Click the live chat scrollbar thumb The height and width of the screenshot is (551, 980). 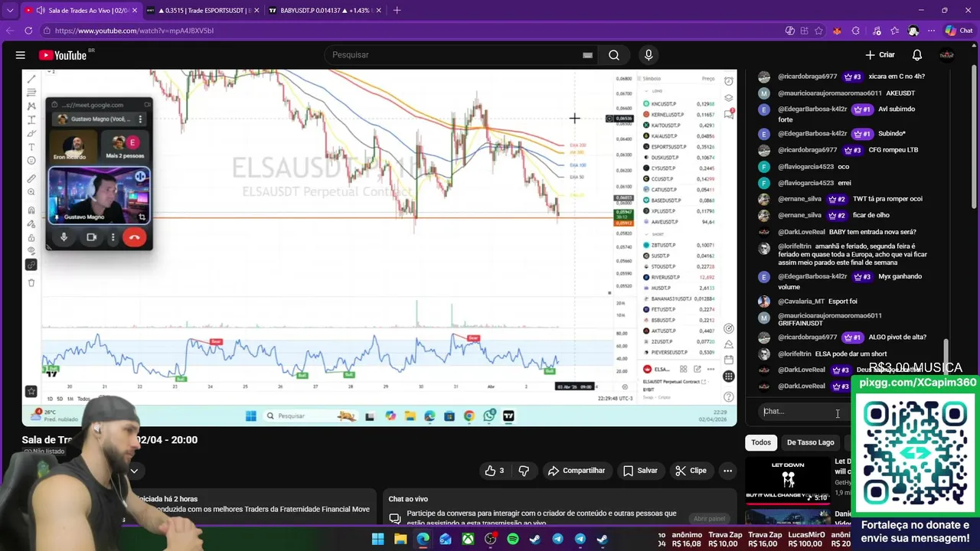pos(946,358)
